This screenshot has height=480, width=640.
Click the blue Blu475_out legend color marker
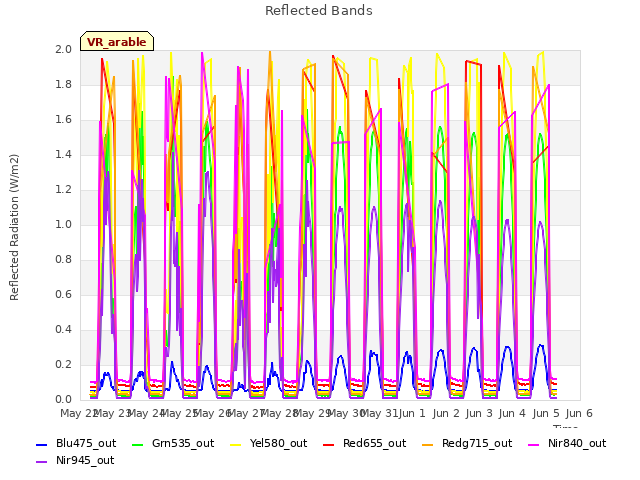[42, 444]
